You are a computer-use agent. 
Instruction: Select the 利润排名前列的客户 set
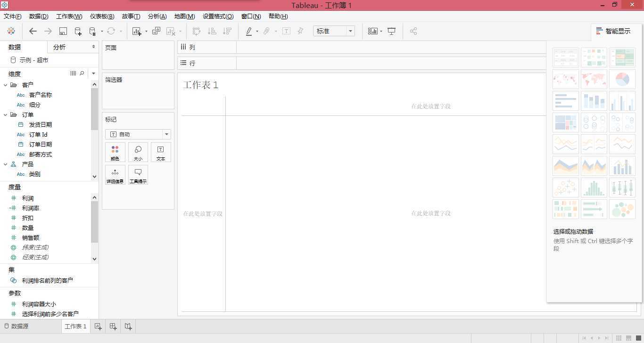47,280
